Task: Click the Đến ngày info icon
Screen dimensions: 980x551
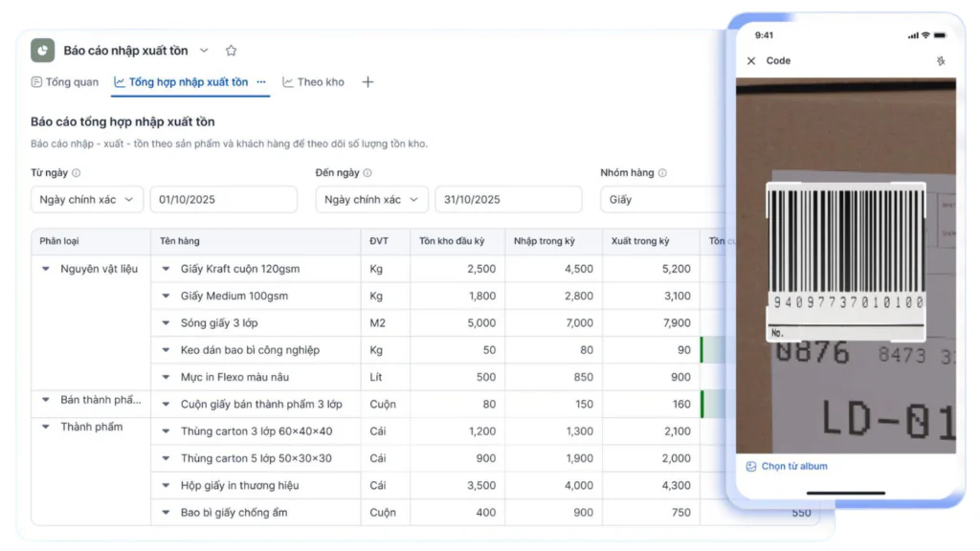Action: pos(367,173)
